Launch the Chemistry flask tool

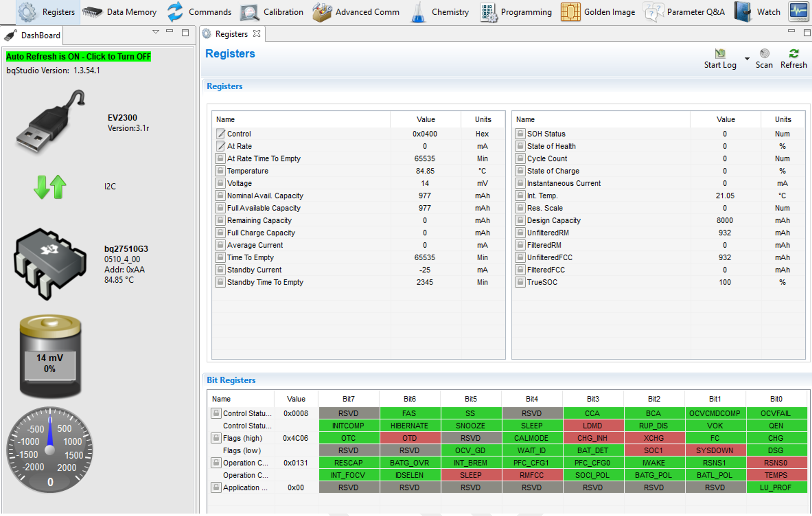[x=418, y=13]
